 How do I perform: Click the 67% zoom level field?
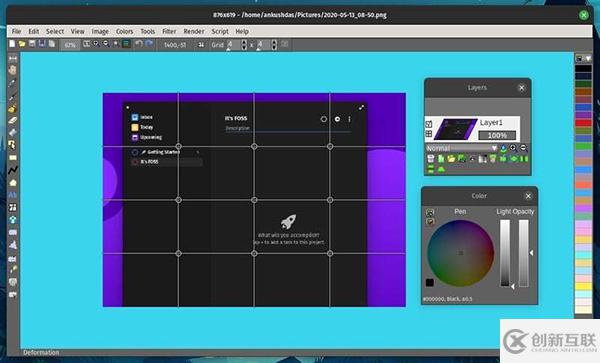pos(70,45)
